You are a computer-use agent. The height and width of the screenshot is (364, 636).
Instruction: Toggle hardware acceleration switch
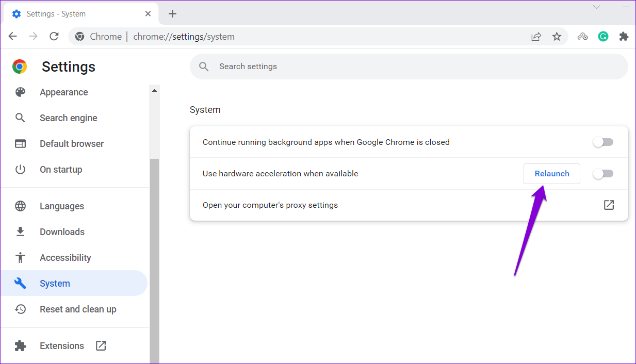(603, 174)
